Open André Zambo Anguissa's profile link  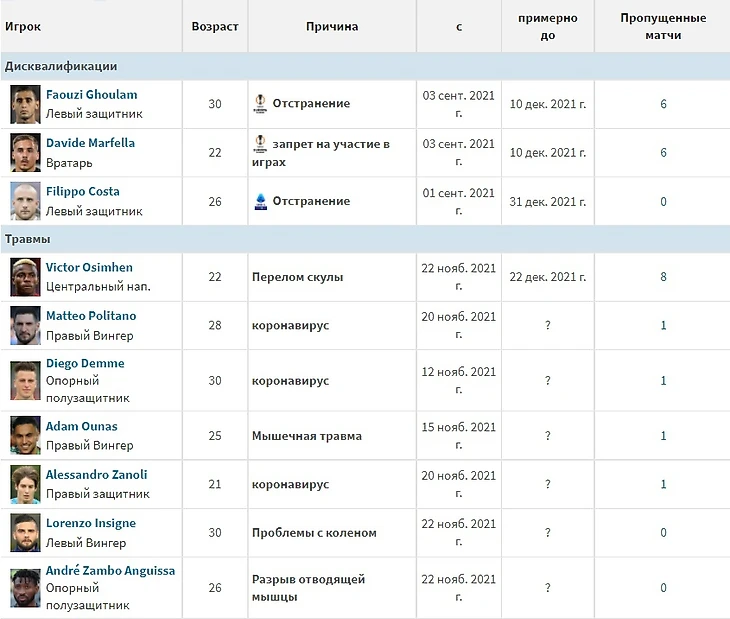pyautogui.click(x=111, y=570)
